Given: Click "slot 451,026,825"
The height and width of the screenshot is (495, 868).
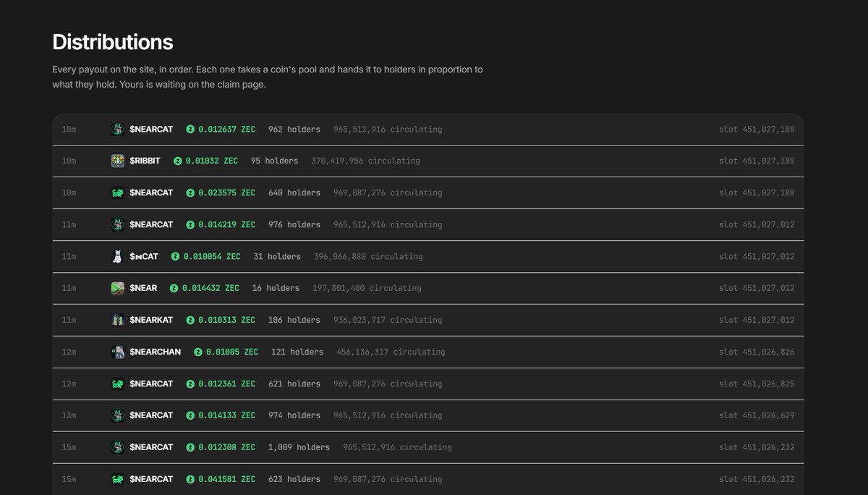Looking at the screenshot, I should 757,384.
